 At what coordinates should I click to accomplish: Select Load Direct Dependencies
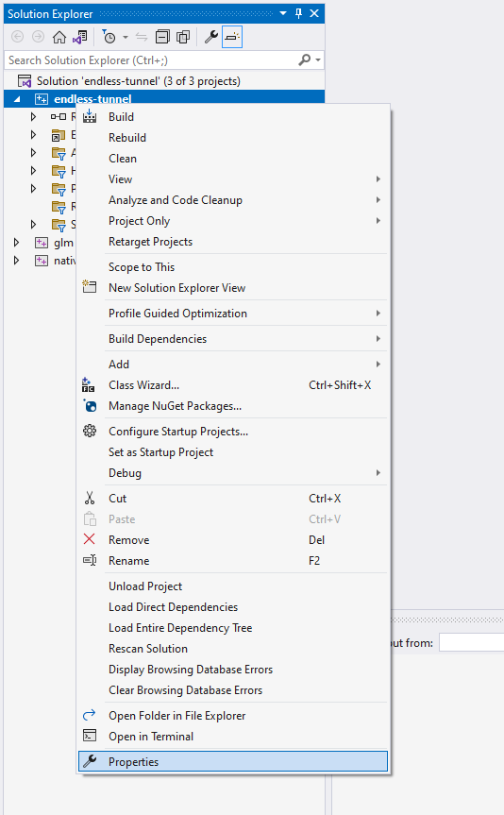click(233, 607)
